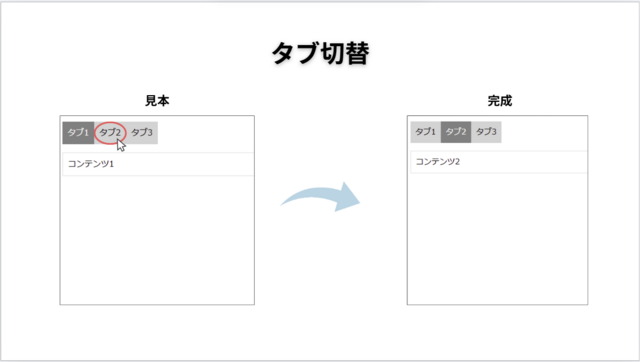Screen dimensions: 640x362
Task: Click active タブ2 in the 完成 panel
Action: click(456, 132)
